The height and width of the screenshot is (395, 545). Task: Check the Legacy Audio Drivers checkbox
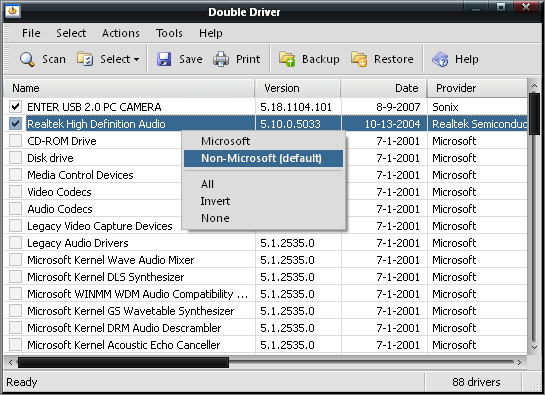tap(15, 243)
